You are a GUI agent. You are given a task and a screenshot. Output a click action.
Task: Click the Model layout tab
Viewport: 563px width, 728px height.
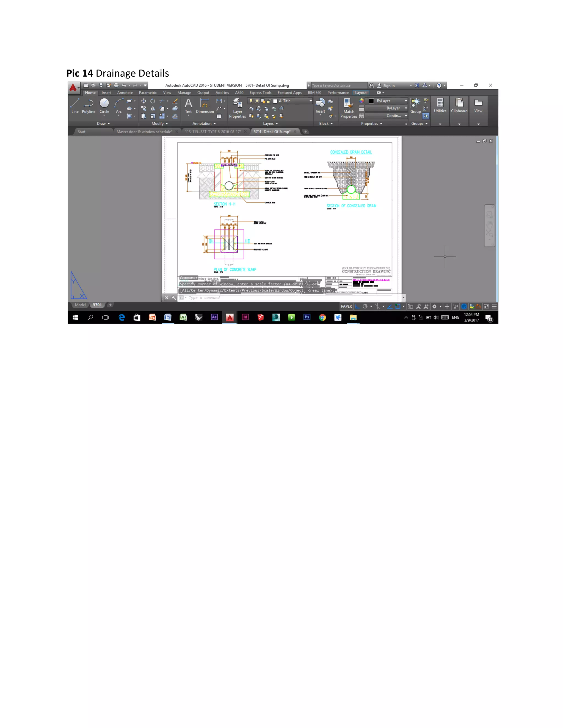click(80, 305)
